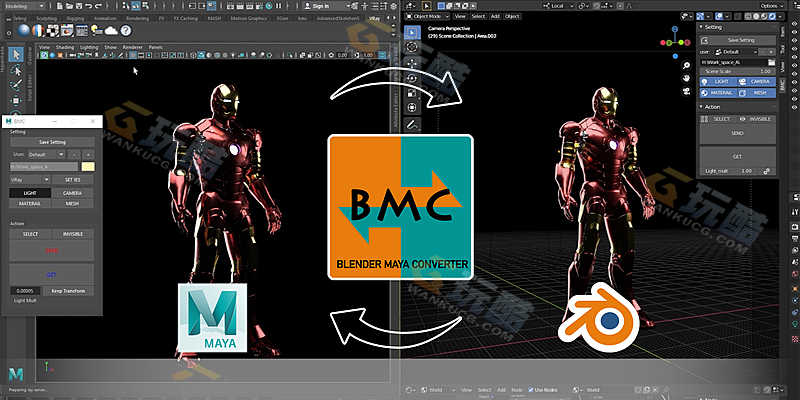
Task: Adjust Scene Scale slider in Blender panel
Action: point(738,72)
